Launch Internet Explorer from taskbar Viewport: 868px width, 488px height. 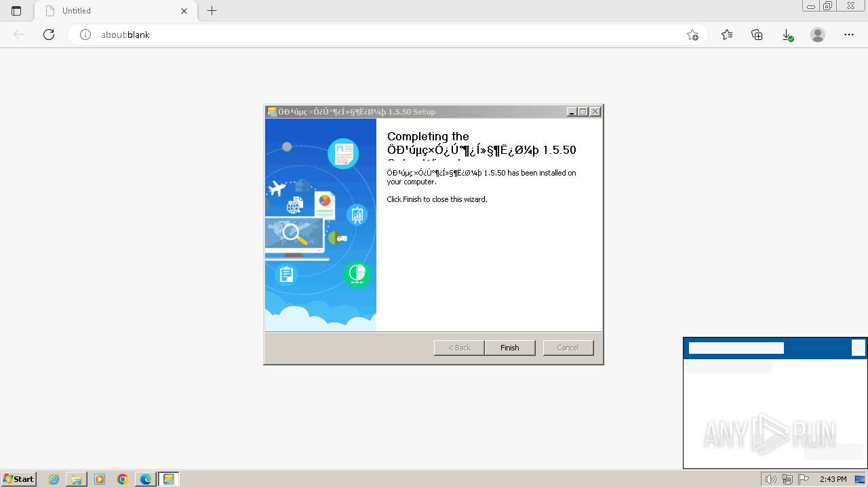54,479
